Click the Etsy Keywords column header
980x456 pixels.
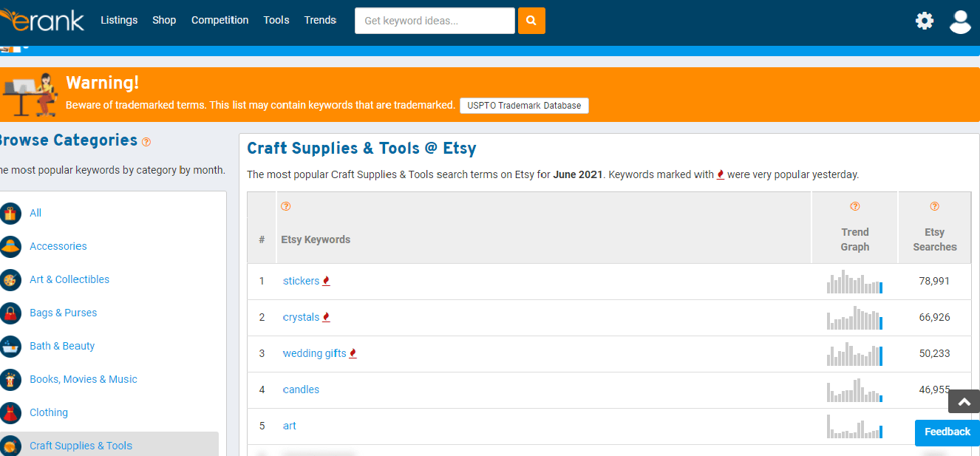tap(316, 239)
